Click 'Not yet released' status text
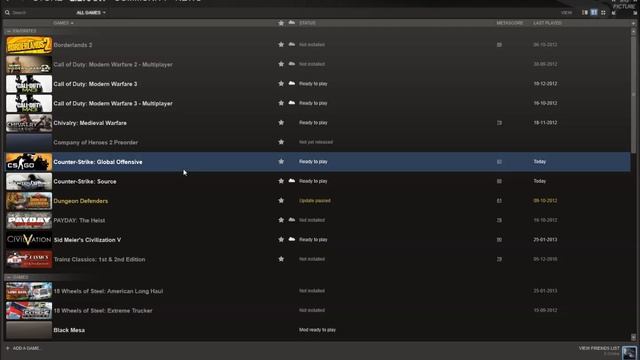Screen dimensions: 640x360 [x=316, y=142]
